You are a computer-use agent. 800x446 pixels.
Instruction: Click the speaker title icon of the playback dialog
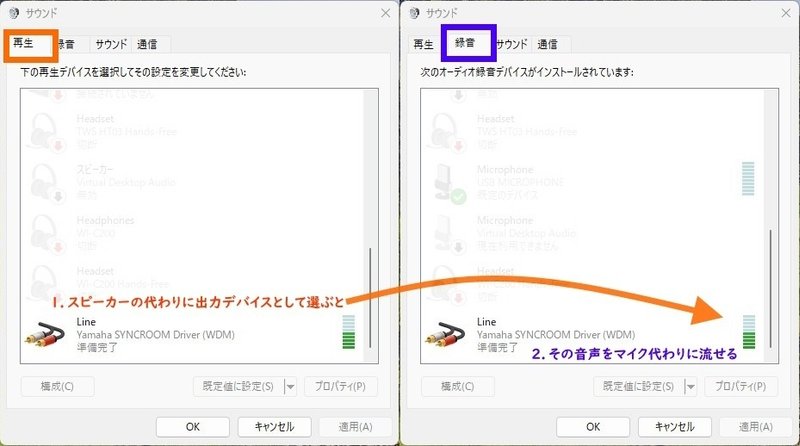tap(14, 13)
